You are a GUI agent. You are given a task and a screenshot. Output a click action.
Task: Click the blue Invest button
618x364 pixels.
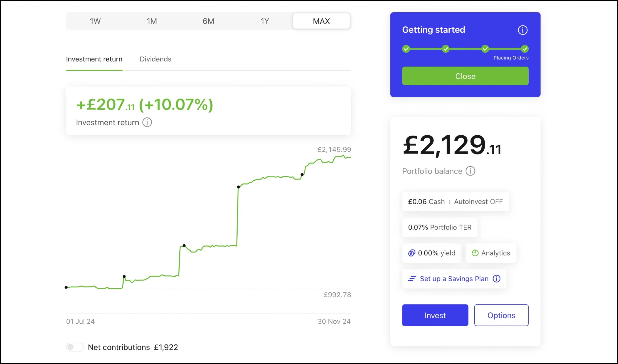click(435, 315)
